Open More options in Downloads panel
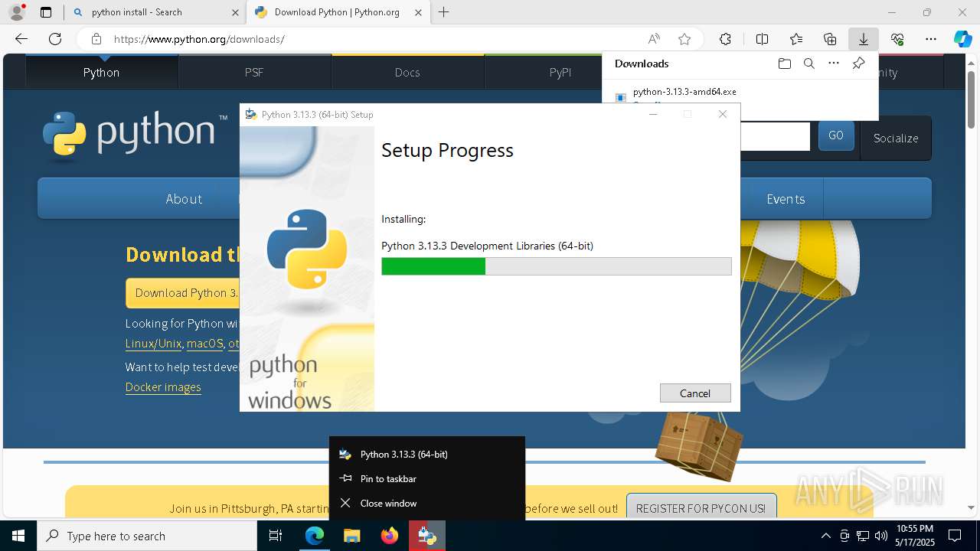Screen dimensions: 980x551 point(834,64)
